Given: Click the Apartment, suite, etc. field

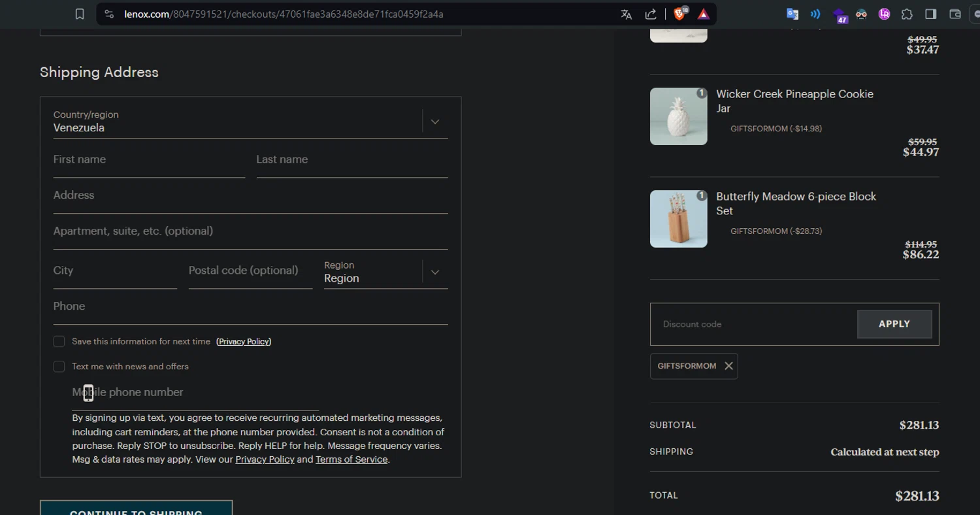Looking at the screenshot, I should [251, 232].
